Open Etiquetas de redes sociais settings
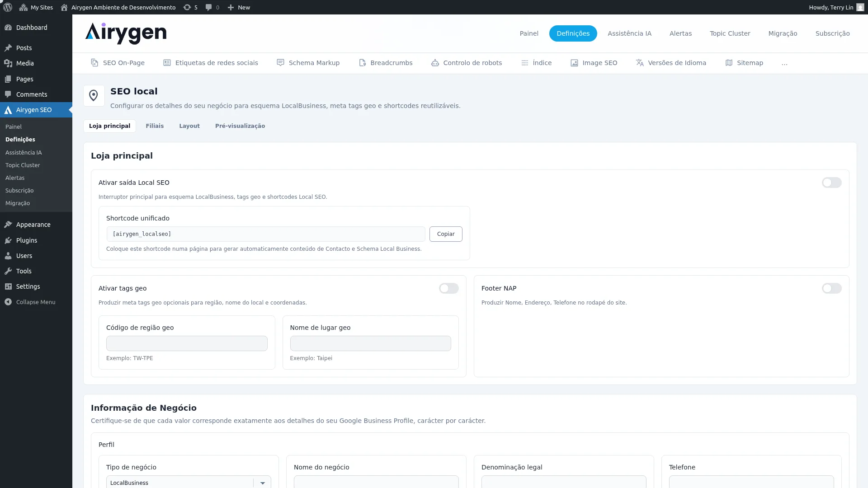 pos(211,63)
